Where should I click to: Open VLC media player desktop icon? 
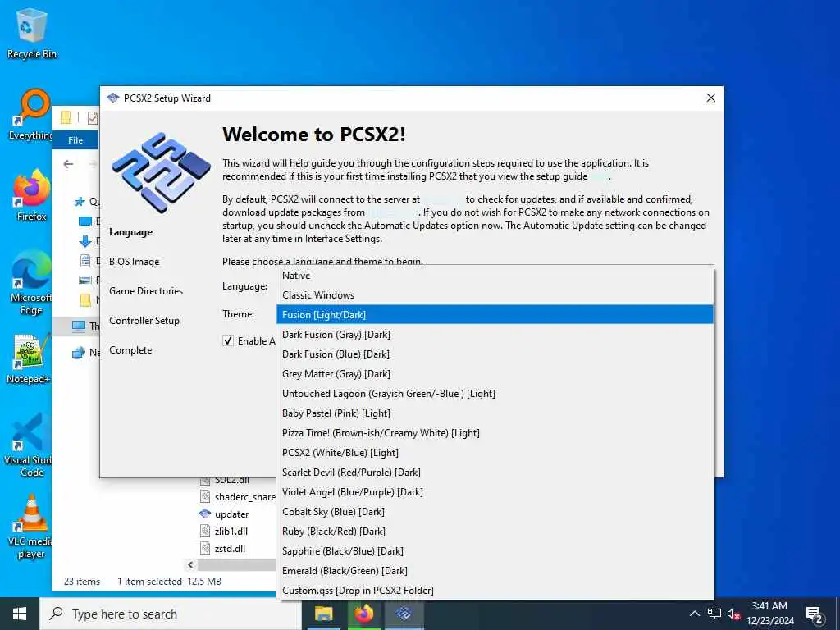(x=31, y=527)
